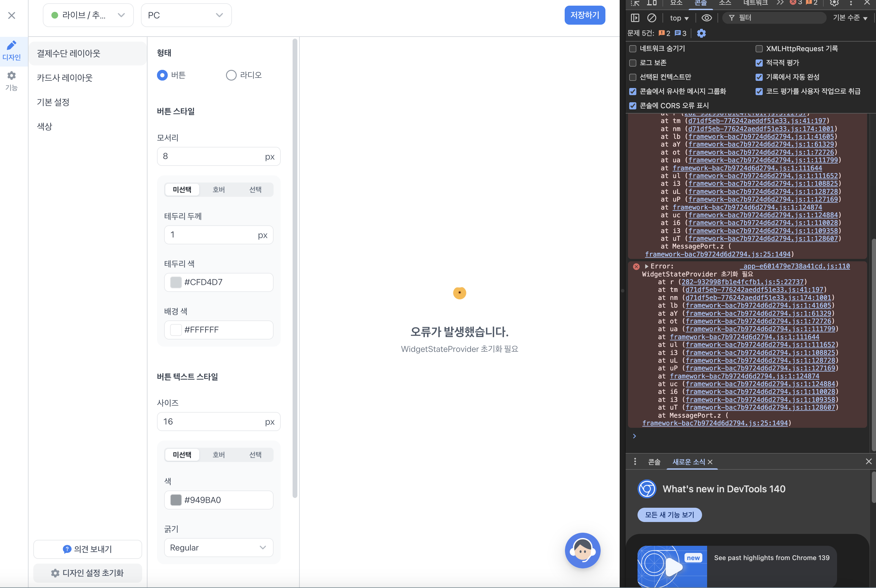Open the PC device dropdown
Viewport: 876px width, 588px height.
[186, 15]
